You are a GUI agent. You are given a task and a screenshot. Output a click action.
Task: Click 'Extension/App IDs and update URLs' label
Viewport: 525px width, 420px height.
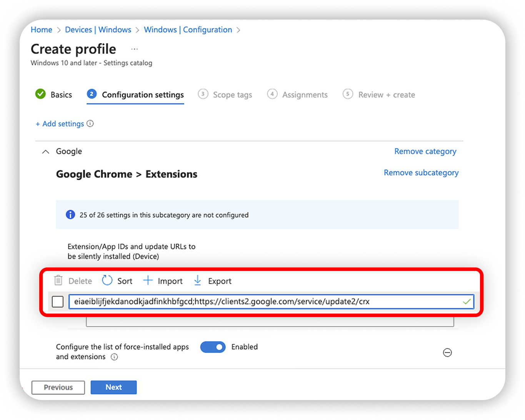tap(132, 251)
